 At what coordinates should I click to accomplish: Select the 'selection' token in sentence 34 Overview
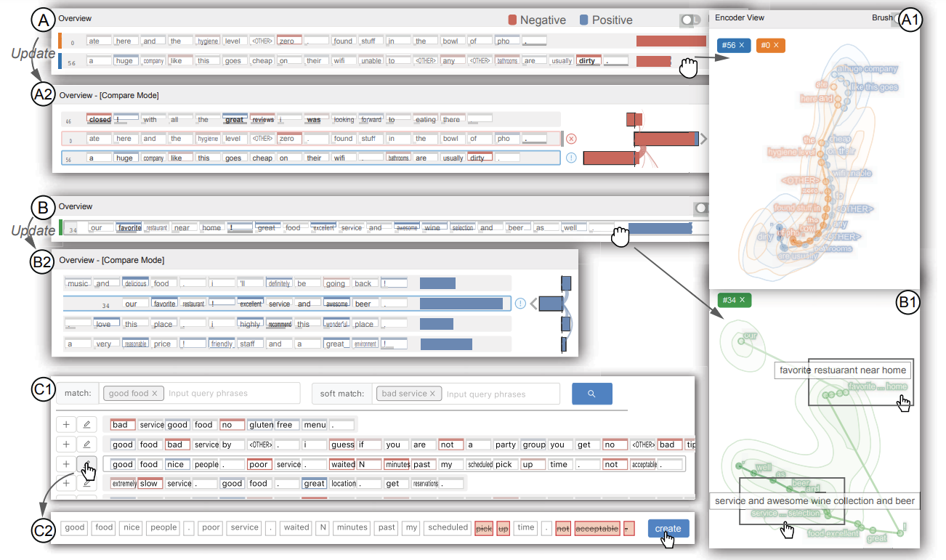point(462,228)
